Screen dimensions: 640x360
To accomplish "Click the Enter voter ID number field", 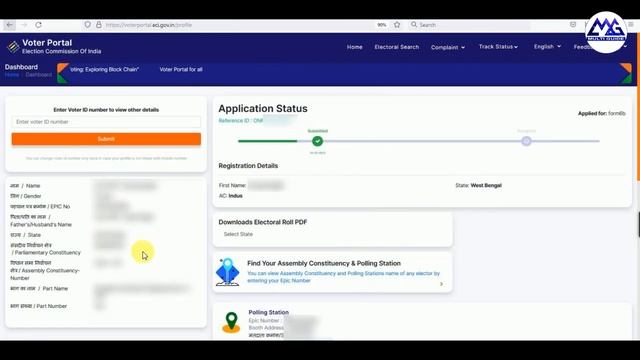I will (x=106, y=122).
